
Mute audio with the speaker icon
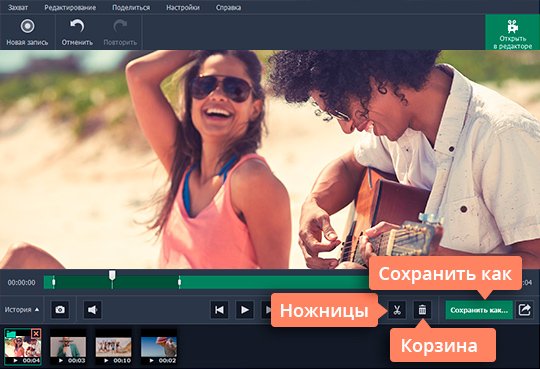(x=93, y=310)
